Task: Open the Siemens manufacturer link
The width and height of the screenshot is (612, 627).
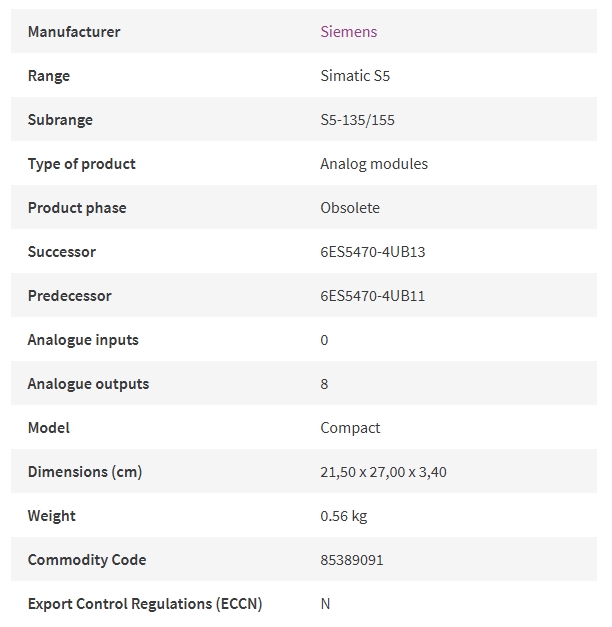Action: (x=348, y=32)
